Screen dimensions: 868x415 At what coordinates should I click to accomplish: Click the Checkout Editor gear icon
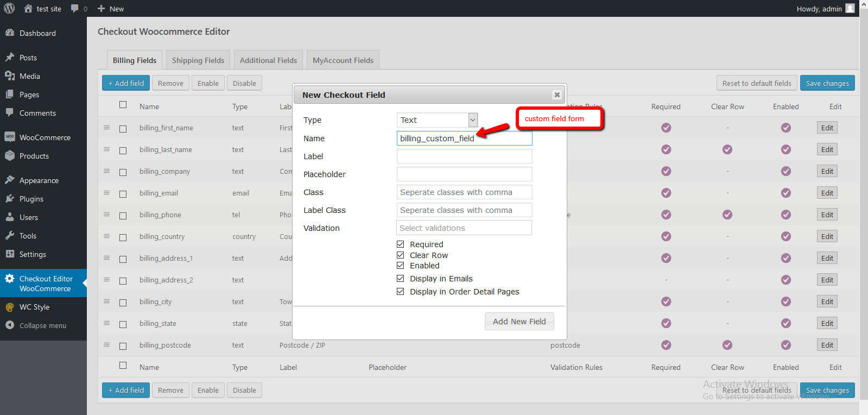click(10, 279)
